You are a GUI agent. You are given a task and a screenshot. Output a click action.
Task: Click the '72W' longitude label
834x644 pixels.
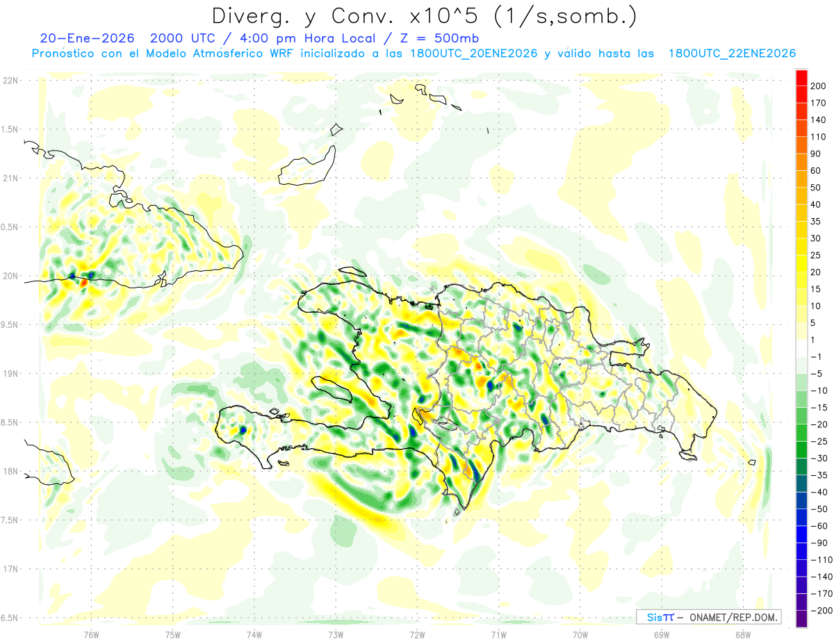(417, 634)
